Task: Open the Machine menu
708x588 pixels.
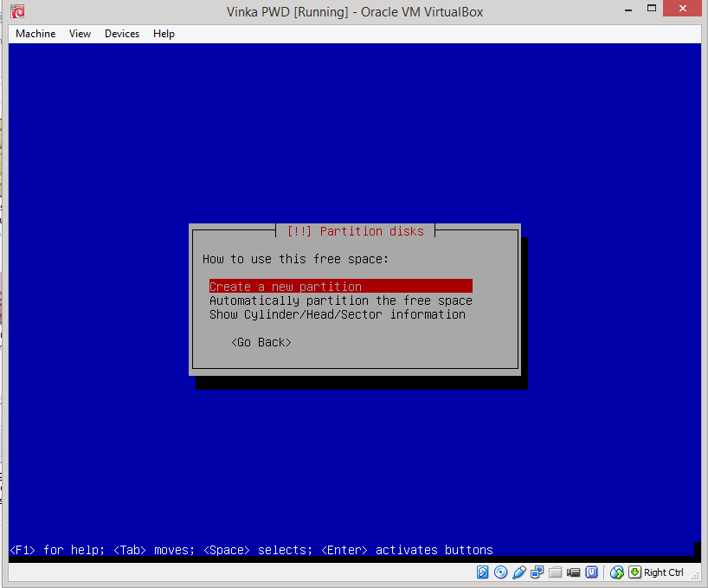Action: [35, 34]
